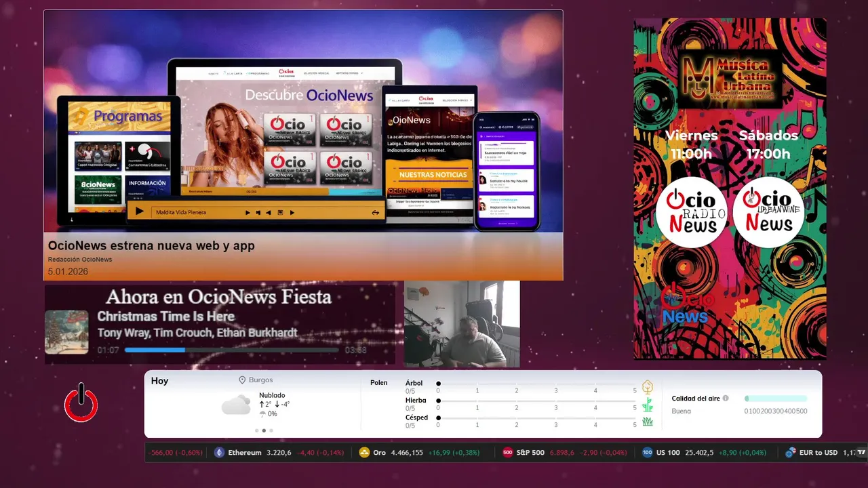Click the red OcioNews power logo
The width and height of the screenshot is (868, 488).
click(x=81, y=403)
